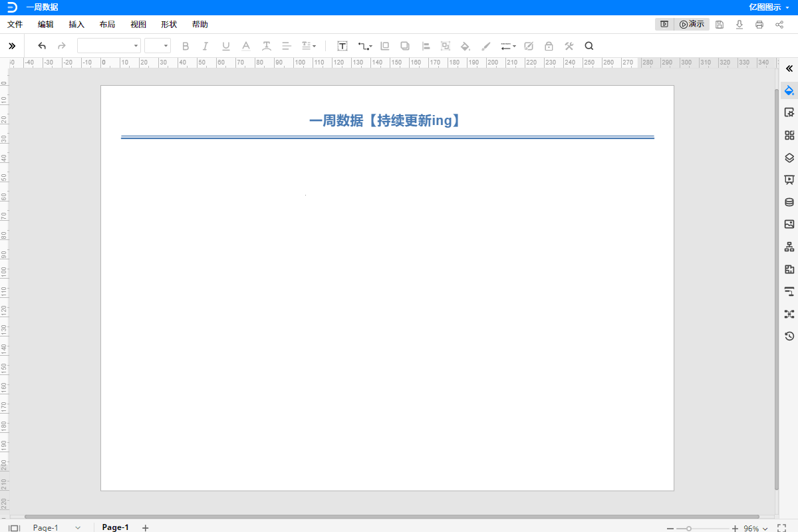Click the send to back icon
The width and height of the screenshot is (798, 532).
(404, 46)
